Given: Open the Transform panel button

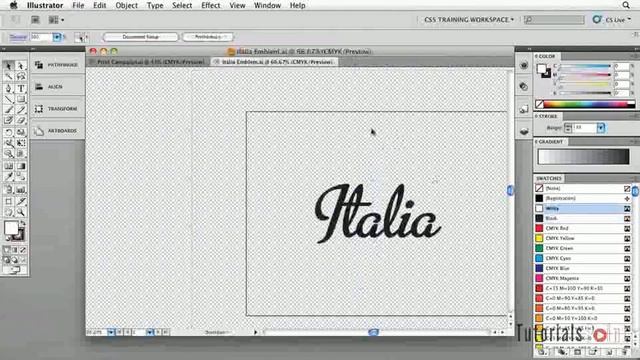Looking at the screenshot, I should (x=57, y=109).
